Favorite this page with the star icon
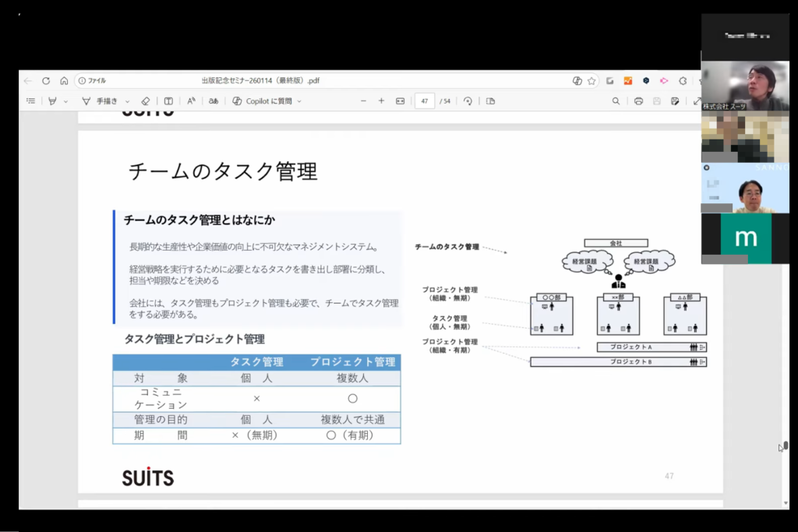 click(591, 80)
